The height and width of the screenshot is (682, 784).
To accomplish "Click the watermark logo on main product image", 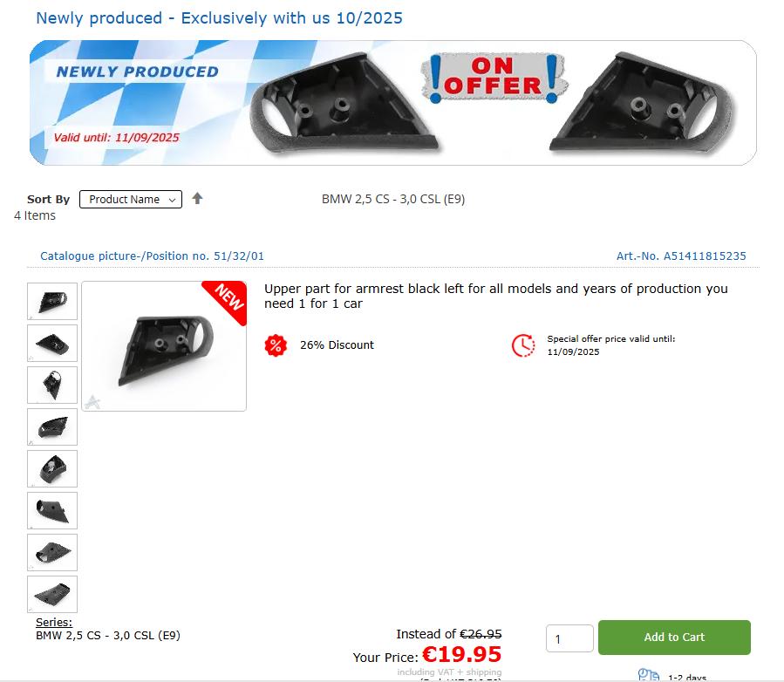I will 92,401.
